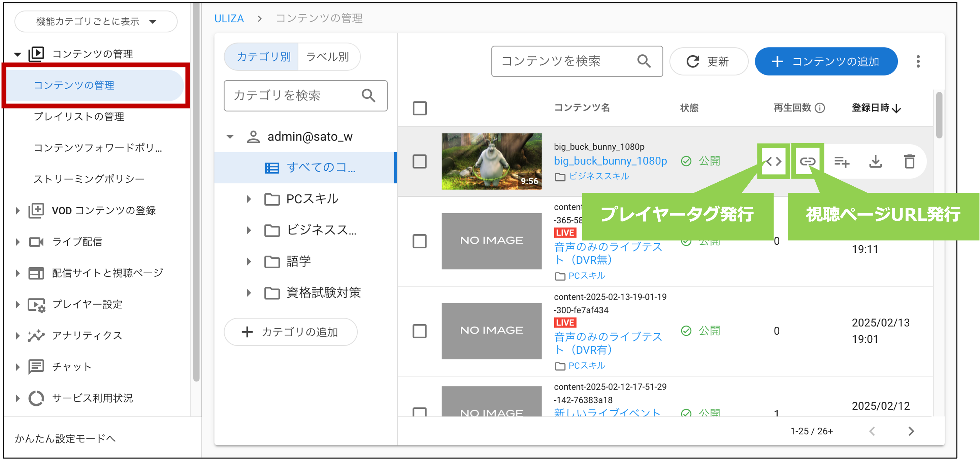Image resolution: width=980 pixels, height=460 pixels.
Task: Open プレイリストの管理 menu item
Action: point(79,117)
